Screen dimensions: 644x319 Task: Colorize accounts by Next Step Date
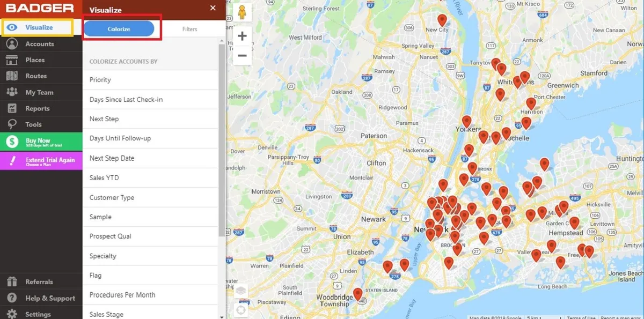click(x=150, y=158)
